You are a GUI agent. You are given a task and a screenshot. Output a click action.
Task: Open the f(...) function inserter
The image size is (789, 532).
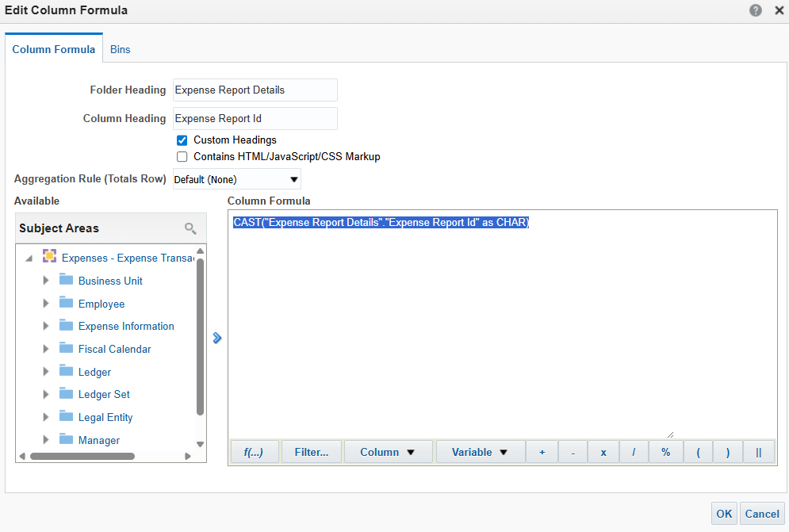254,452
